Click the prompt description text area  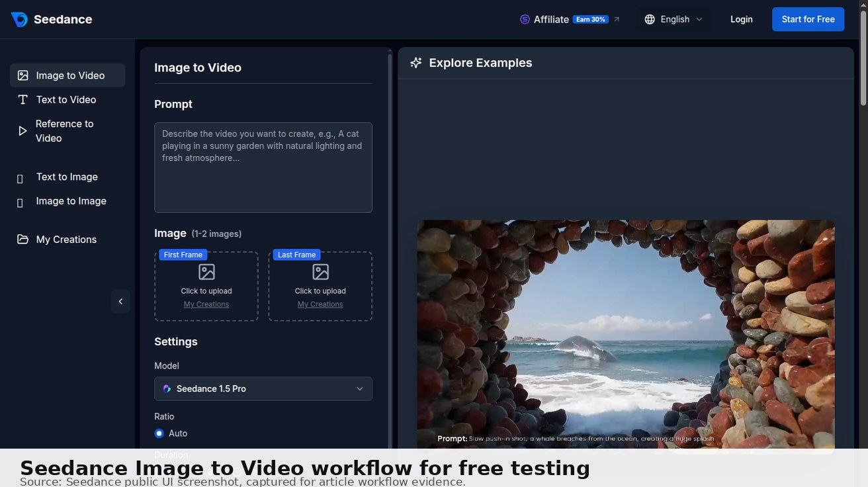pyautogui.click(x=263, y=167)
